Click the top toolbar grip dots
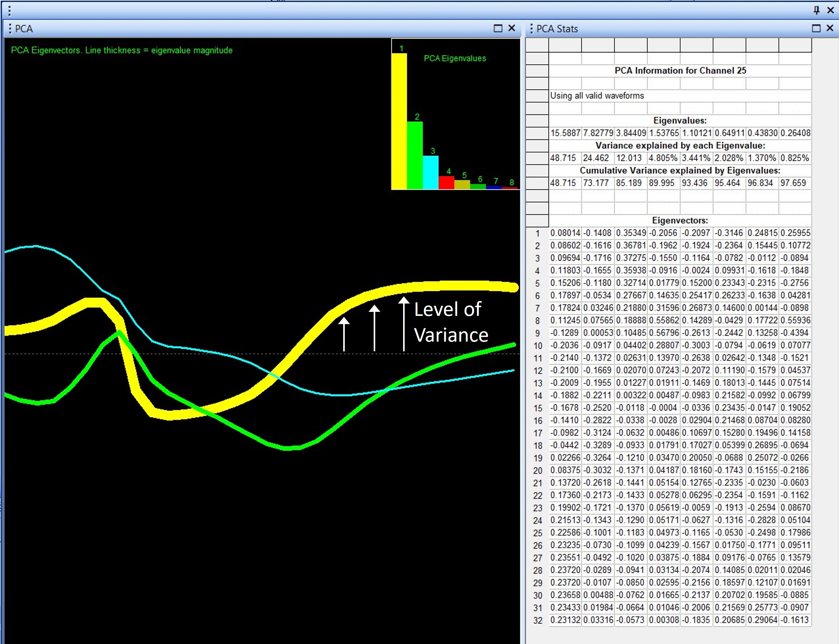The image size is (839, 644). click(10, 11)
